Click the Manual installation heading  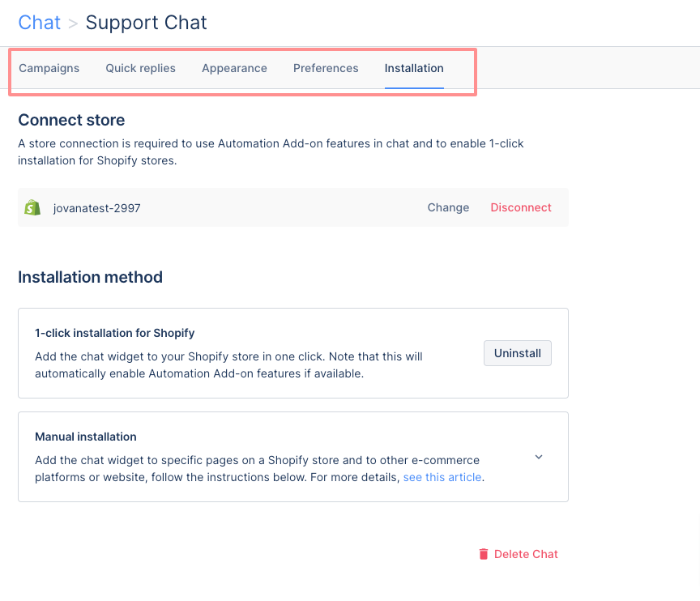click(x=86, y=437)
